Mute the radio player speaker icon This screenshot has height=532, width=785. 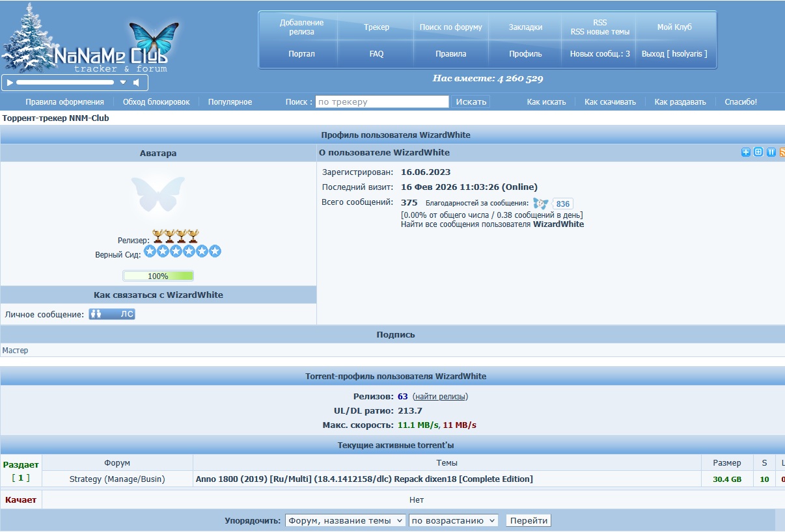coord(137,83)
